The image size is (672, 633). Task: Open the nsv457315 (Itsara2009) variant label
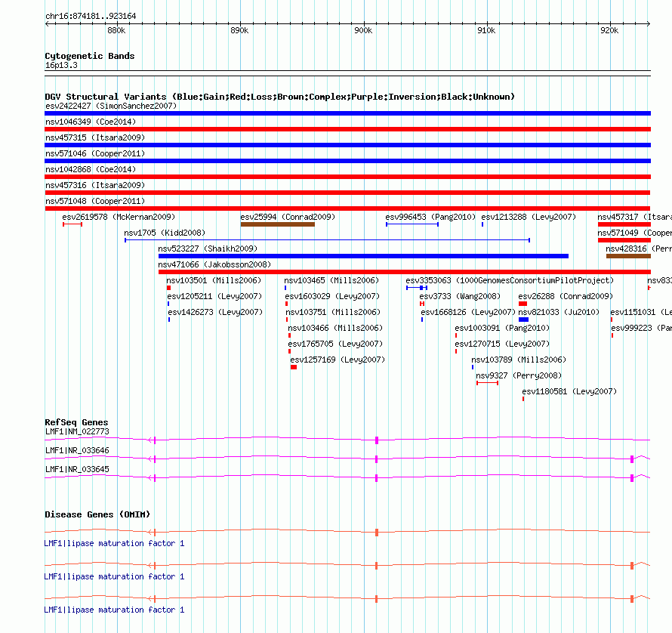point(95,137)
